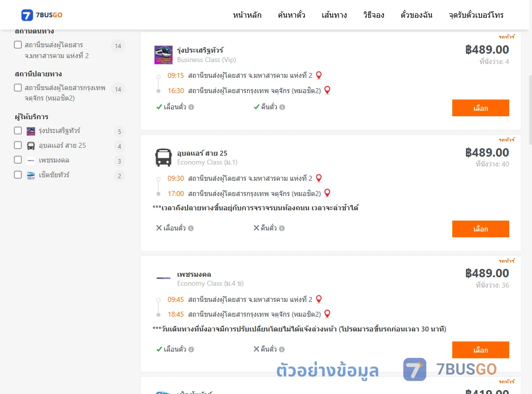Click the รุ่งประเสริฐทัวร์ bus thumbnail in the trip card
The width and height of the screenshot is (532, 394).
[163, 55]
